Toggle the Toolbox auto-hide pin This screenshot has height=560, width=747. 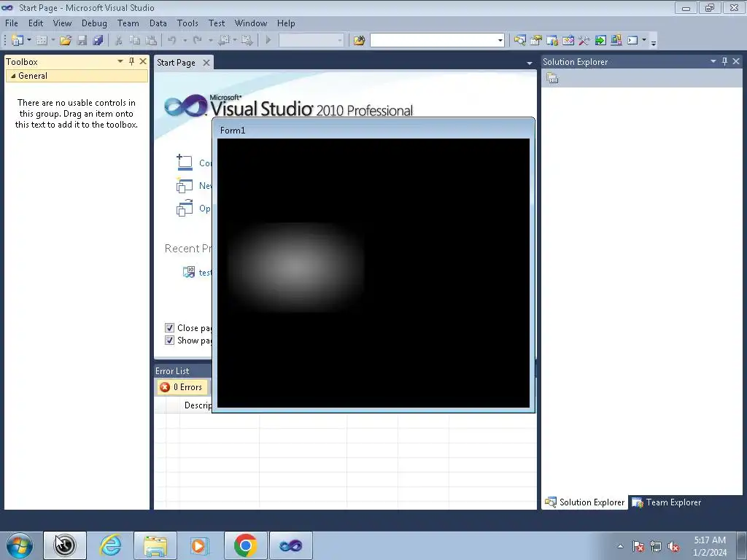pyautogui.click(x=131, y=61)
